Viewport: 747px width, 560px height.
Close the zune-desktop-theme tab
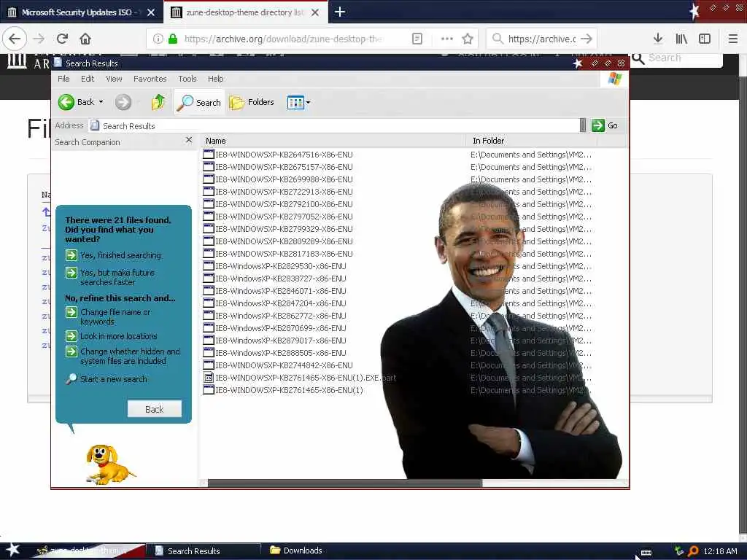(315, 12)
